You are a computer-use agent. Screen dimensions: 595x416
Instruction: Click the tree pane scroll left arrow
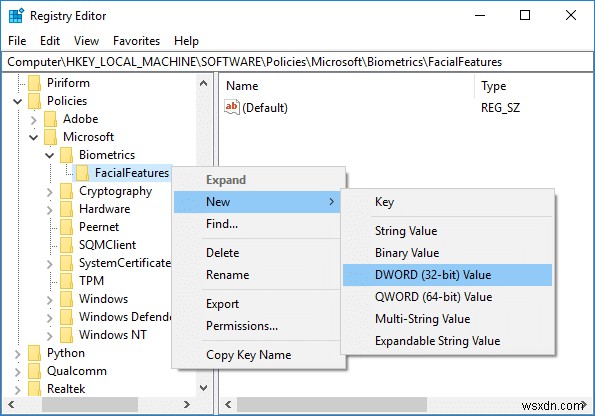pos(11,405)
